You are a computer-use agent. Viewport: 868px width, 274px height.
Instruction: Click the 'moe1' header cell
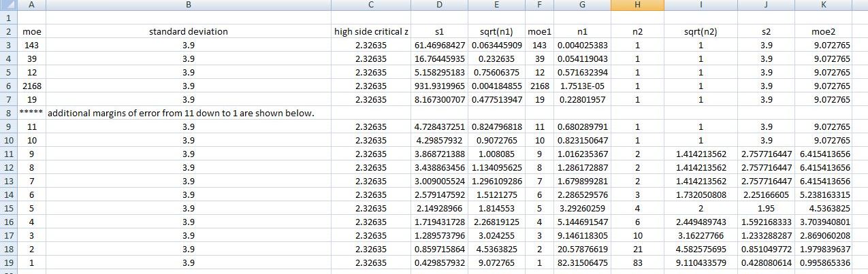click(x=539, y=31)
